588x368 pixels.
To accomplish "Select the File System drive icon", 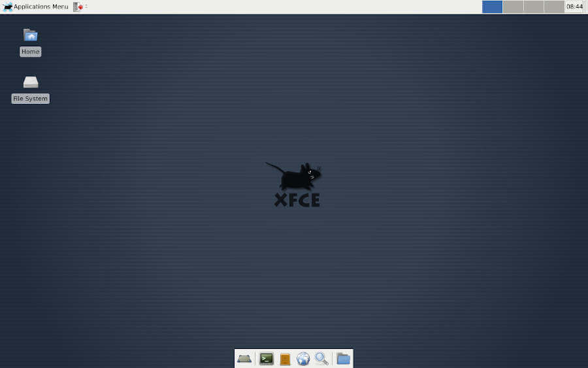I will pos(30,82).
